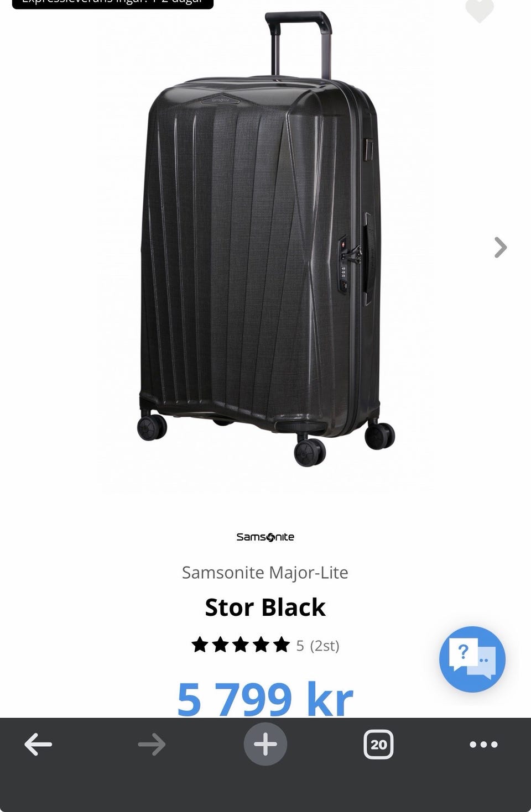Open browser menu with three dots
The image size is (531, 812).
(483, 745)
